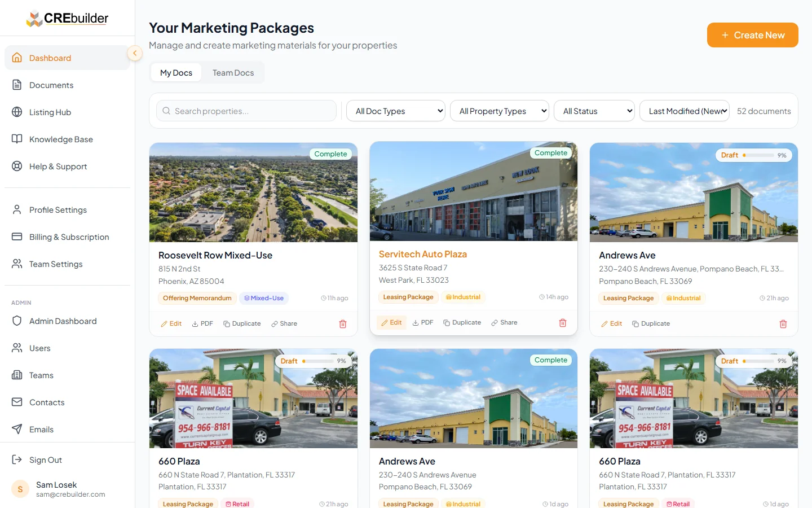This screenshot has height=508, width=812.
Task: Duplicate the top Andrews Ave draft
Action: [651, 324]
